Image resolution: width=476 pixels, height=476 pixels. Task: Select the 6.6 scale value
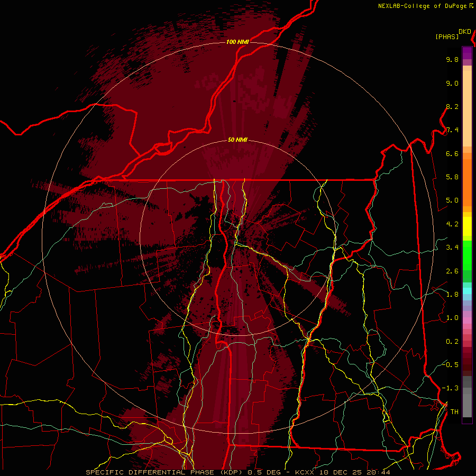[452, 153]
